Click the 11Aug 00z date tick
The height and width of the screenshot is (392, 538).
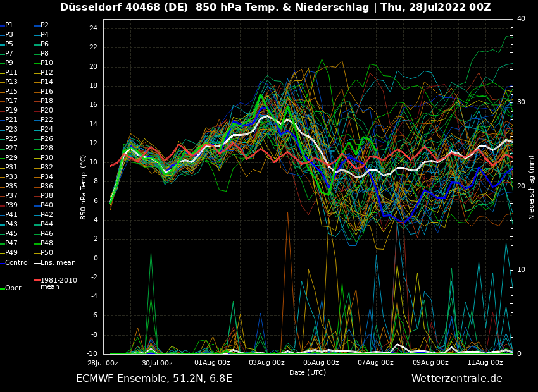point(485,363)
